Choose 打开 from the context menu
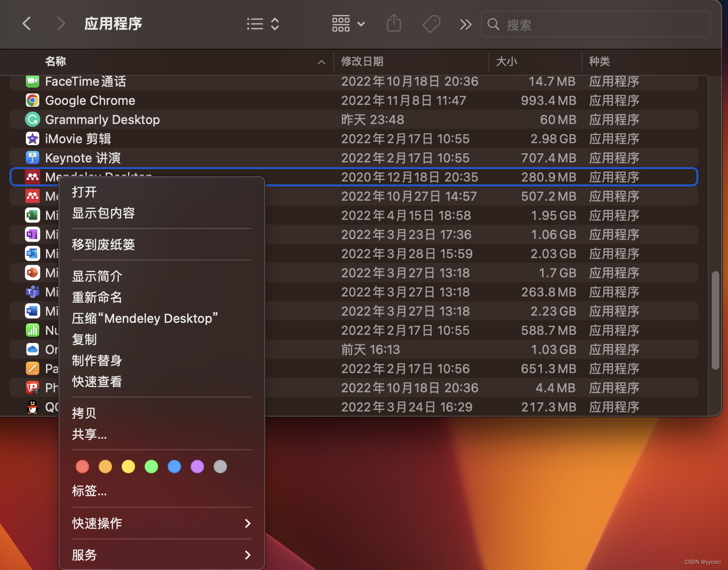Screen dimensions: 728x570 pos(162,192)
